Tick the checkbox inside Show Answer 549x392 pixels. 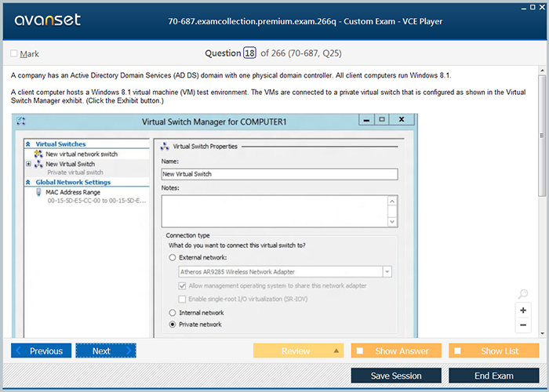click(360, 350)
